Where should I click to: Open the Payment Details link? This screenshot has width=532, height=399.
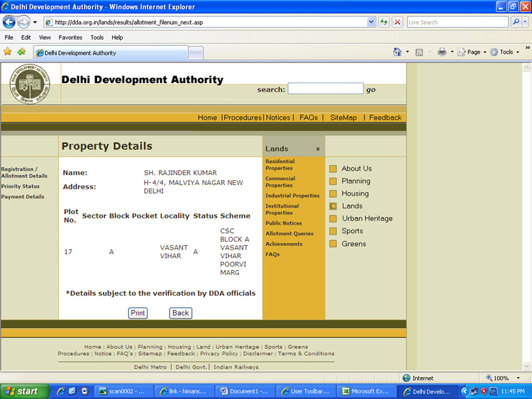pos(23,197)
